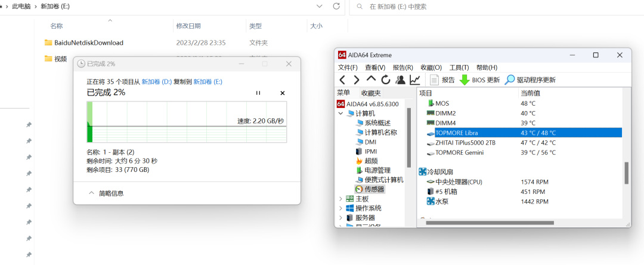The width and height of the screenshot is (644, 265).
Task: Open the 工具(T) menu in AIDA64
Action: [x=459, y=67]
